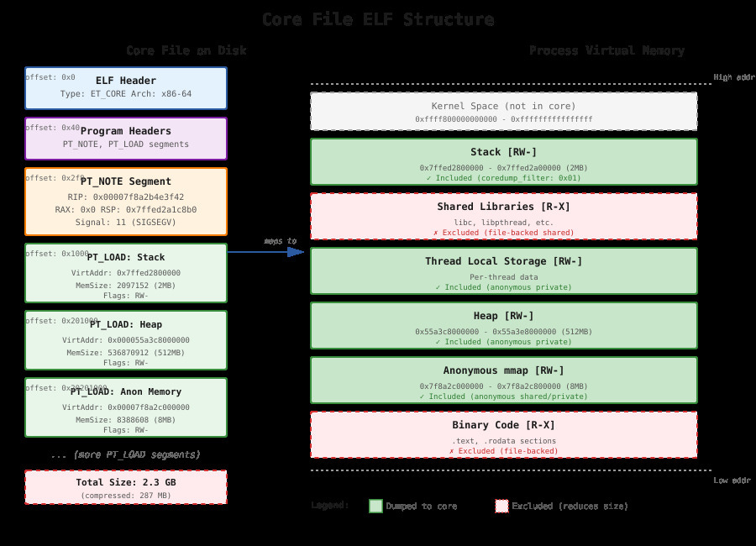Click 'Signal: 11 (SIGSEGV)' text
Image resolution: width=756 pixels, height=546 pixels.
(126, 222)
